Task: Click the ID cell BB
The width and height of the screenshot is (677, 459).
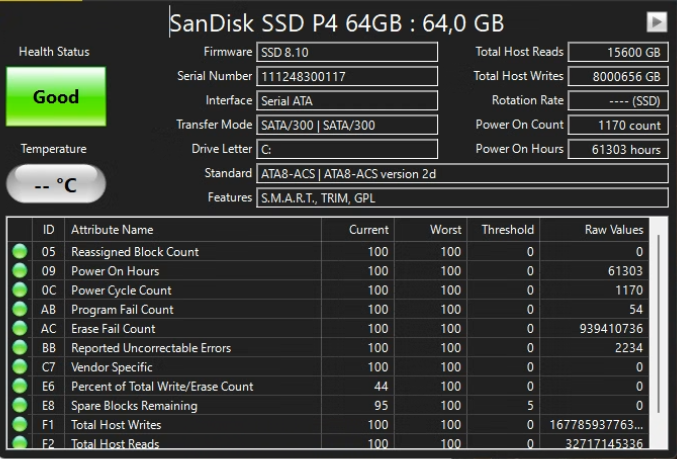Action: tap(48, 348)
